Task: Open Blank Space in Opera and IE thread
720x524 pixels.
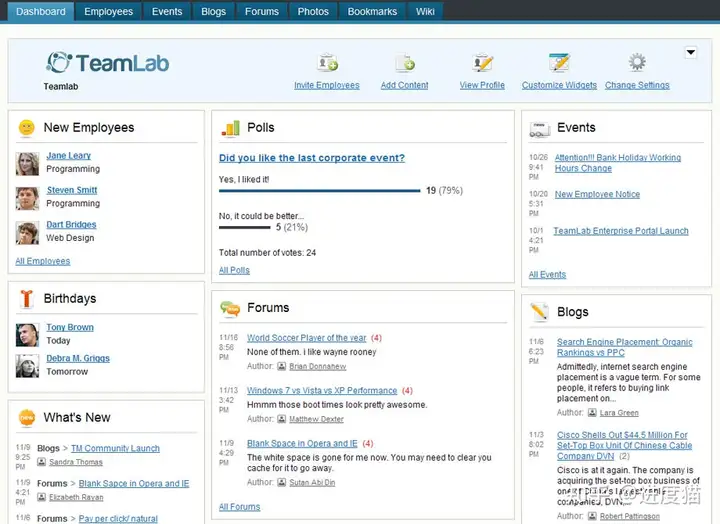Action: pos(302,444)
